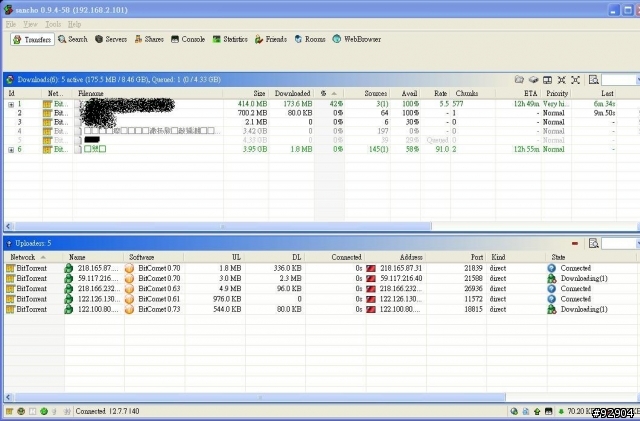Screen dimensions: 640x421
Task: Click BitComet 0.73 client icon
Action: [129, 310]
